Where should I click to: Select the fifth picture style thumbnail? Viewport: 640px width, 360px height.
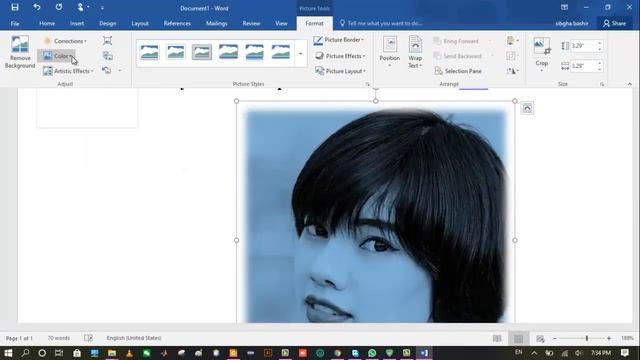(x=255, y=52)
